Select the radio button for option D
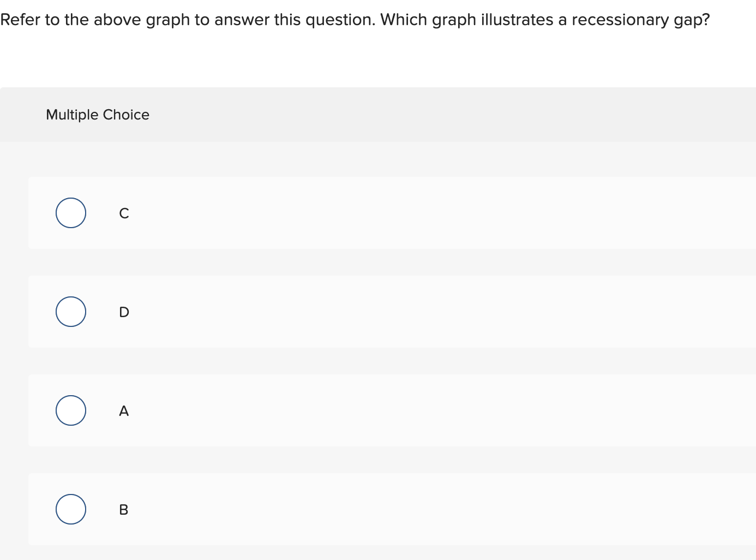Viewport: 756px width, 560px height. [x=71, y=312]
